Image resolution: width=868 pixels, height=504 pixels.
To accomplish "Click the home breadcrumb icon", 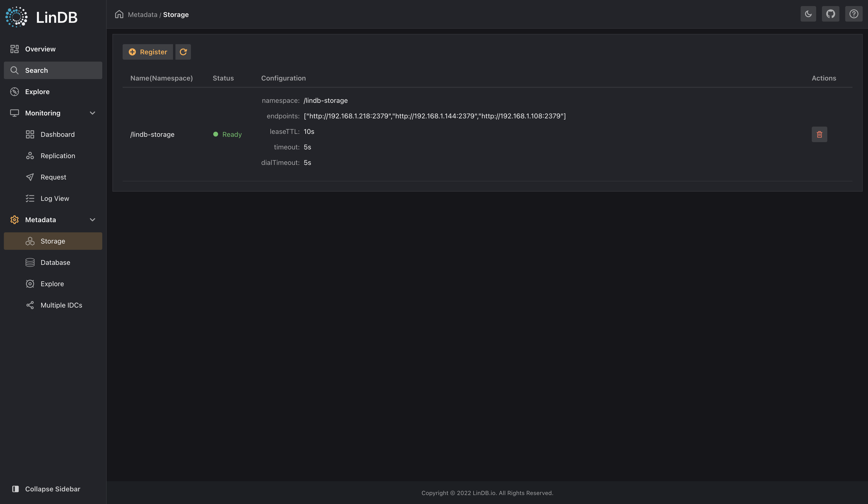I will pyautogui.click(x=119, y=15).
